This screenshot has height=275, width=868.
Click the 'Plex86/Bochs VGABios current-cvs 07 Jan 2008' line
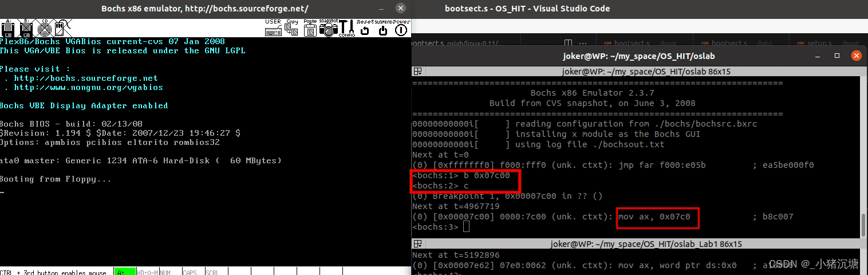click(x=112, y=42)
